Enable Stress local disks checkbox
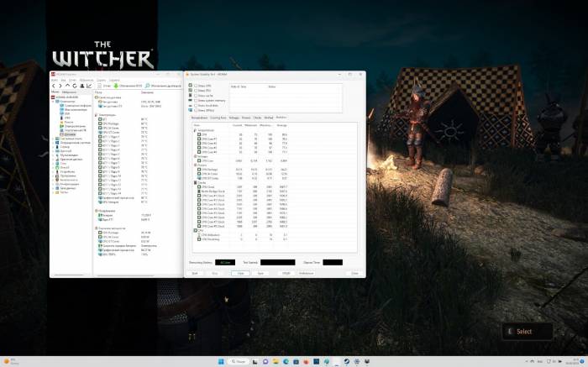This screenshot has width=588, height=367. pyautogui.click(x=196, y=106)
